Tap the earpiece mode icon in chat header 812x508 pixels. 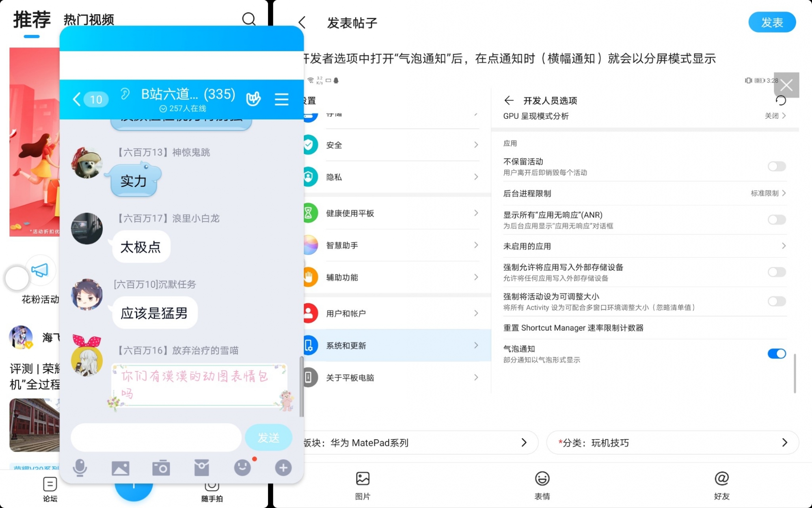pos(125,94)
